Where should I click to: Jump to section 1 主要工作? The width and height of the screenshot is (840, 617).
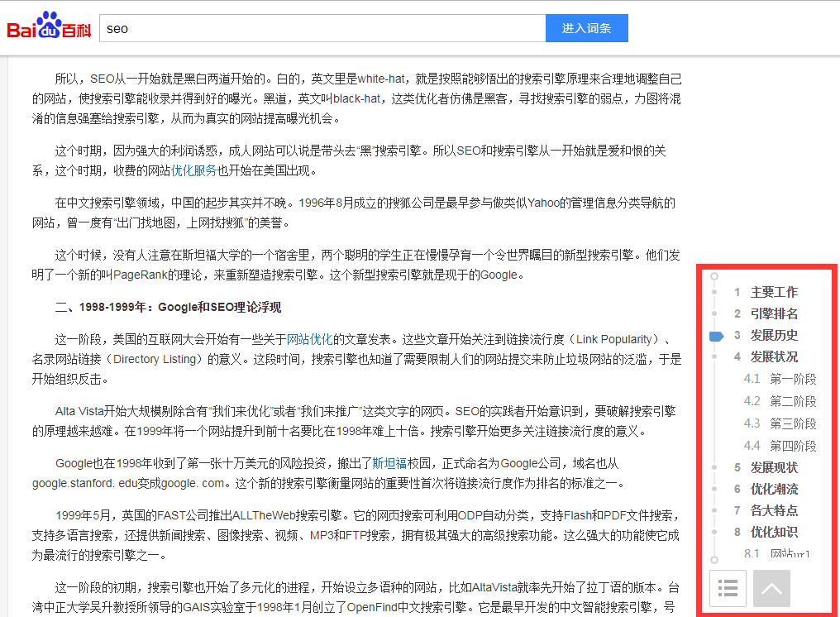coord(766,292)
